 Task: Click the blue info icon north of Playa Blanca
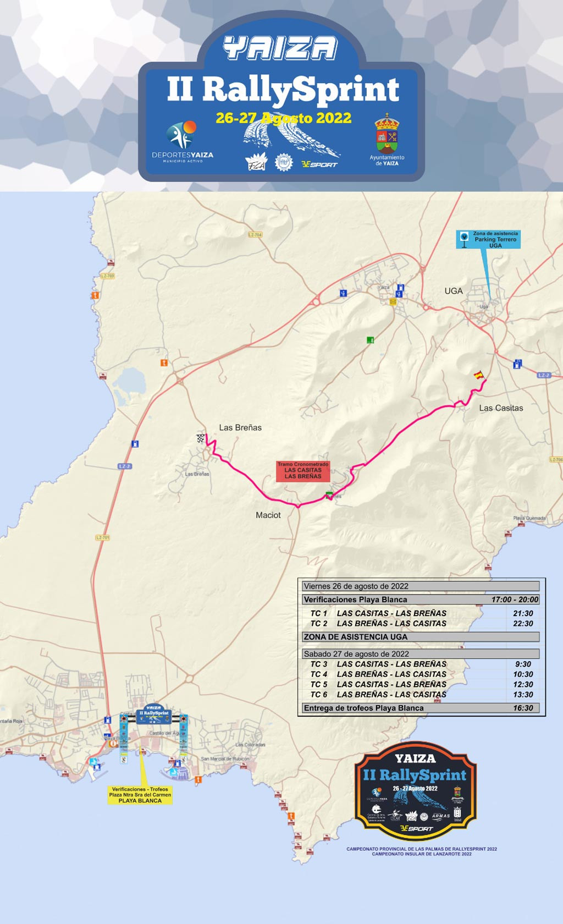coord(108,719)
